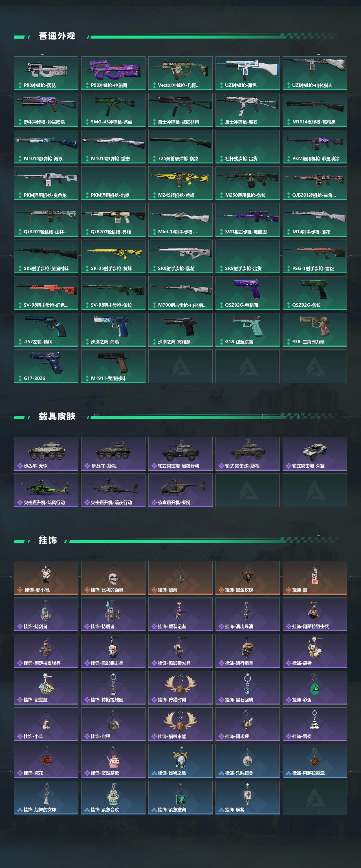Click the 挂饰-雄狮之盾 shield charm
361x868 pixels.
(180, 761)
